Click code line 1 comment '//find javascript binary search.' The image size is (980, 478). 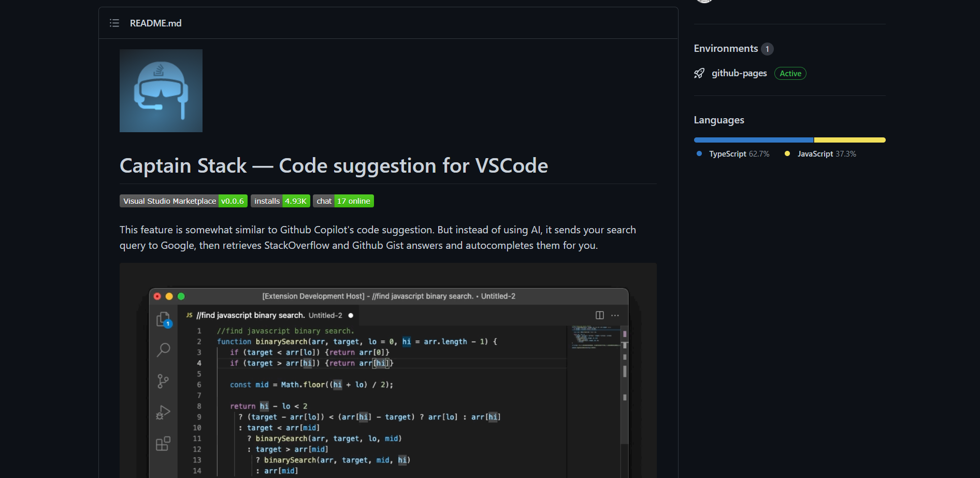click(x=285, y=331)
